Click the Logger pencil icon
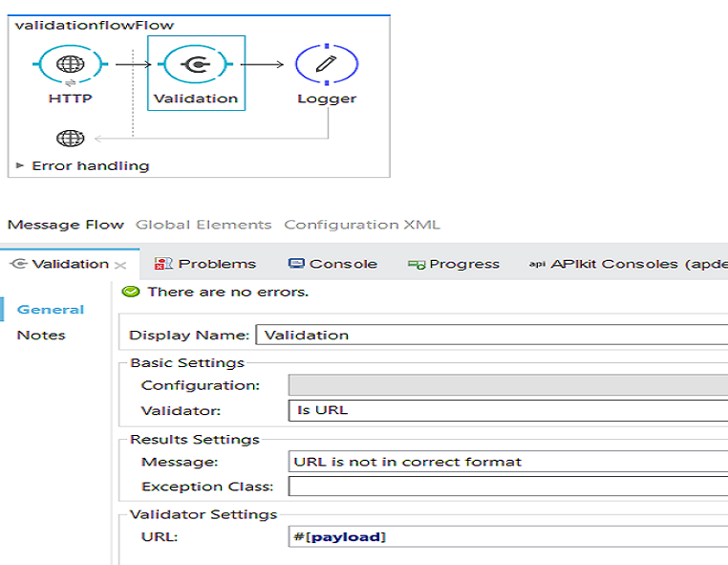The width and height of the screenshot is (728, 565). (x=326, y=65)
